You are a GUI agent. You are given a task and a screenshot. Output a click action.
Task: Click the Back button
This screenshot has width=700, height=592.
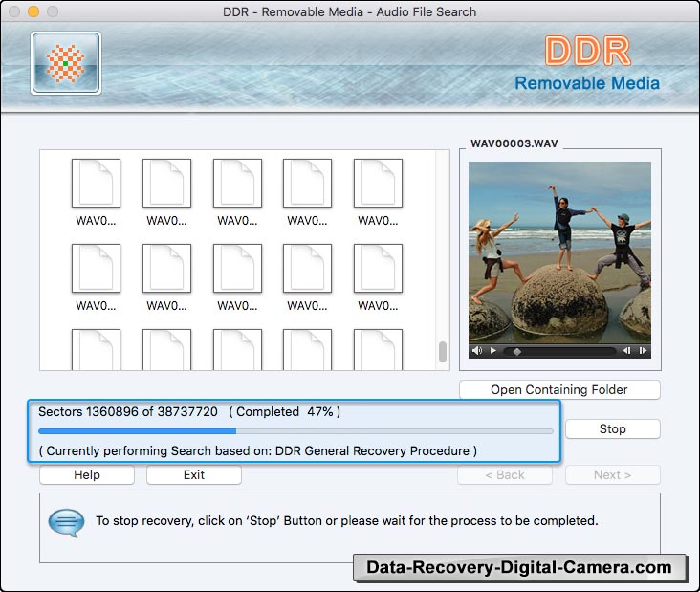(x=505, y=474)
